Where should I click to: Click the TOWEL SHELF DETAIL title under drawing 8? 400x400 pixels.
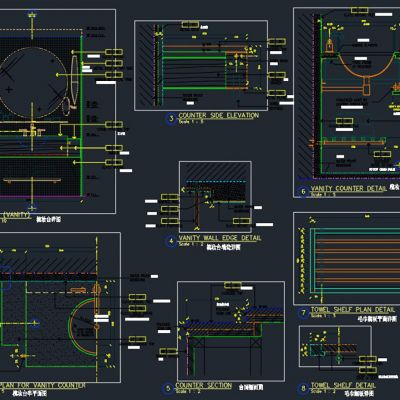[x=343, y=385]
